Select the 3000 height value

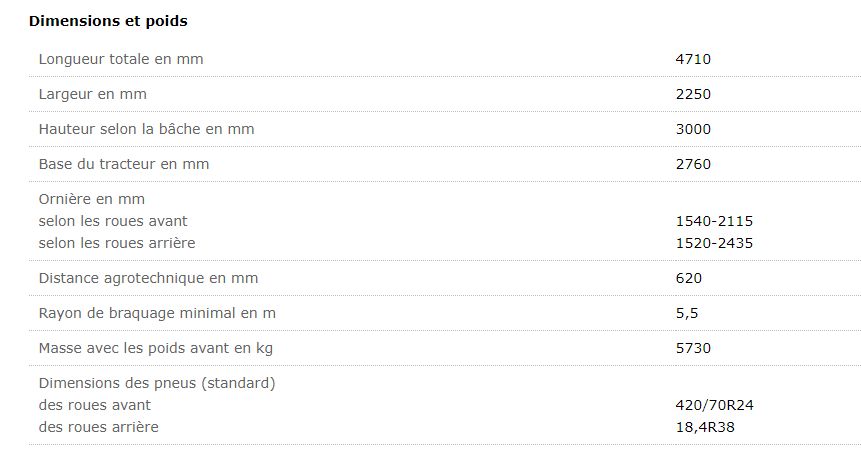coord(693,129)
